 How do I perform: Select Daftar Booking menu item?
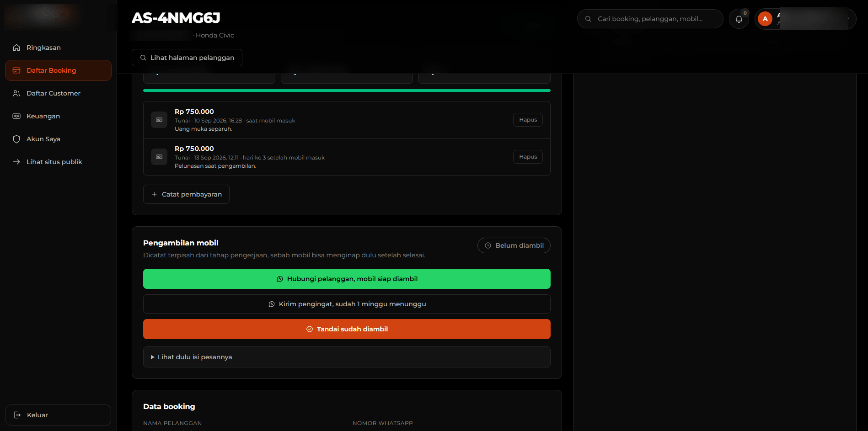(58, 70)
